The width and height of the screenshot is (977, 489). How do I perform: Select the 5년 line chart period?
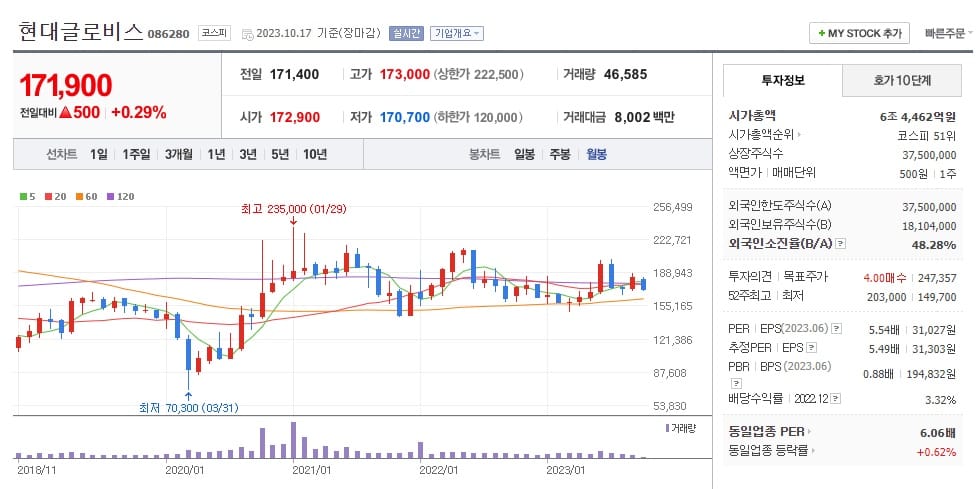(280, 154)
